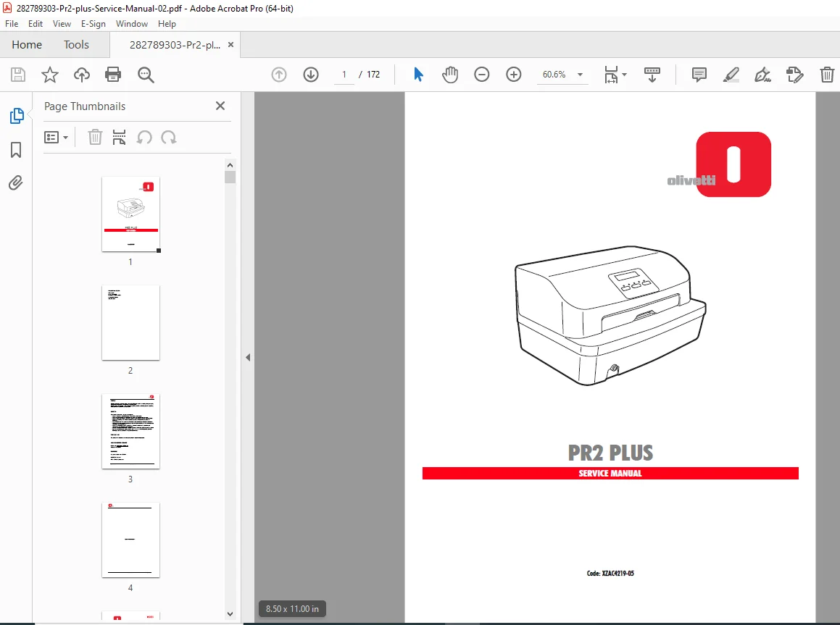This screenshot has width=840, height=625.
Task: Select the arrow selection tool
Action: (418, 75)
